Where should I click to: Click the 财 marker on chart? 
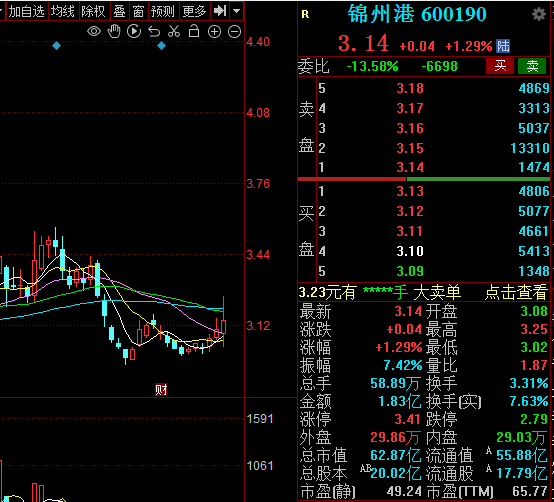(x=161, y=390)
